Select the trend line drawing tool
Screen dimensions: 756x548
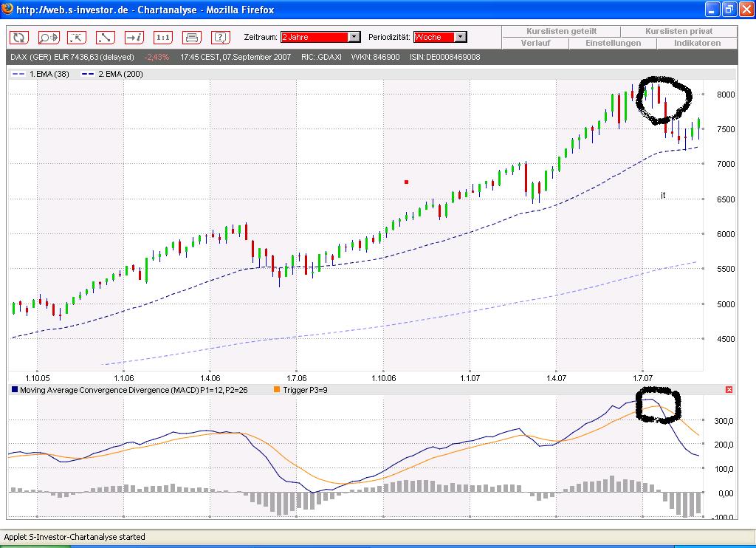click(106, 37)
